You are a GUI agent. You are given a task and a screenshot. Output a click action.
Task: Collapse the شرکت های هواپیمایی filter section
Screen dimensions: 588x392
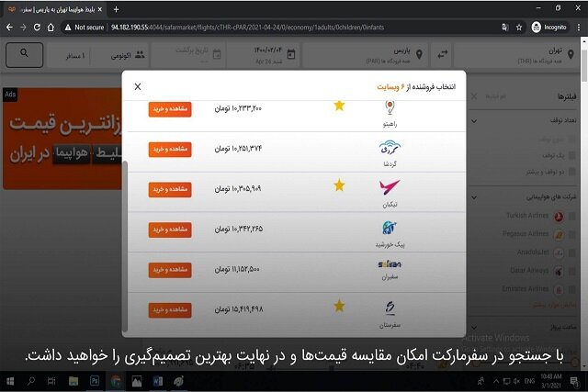click(x=474, y=197)
